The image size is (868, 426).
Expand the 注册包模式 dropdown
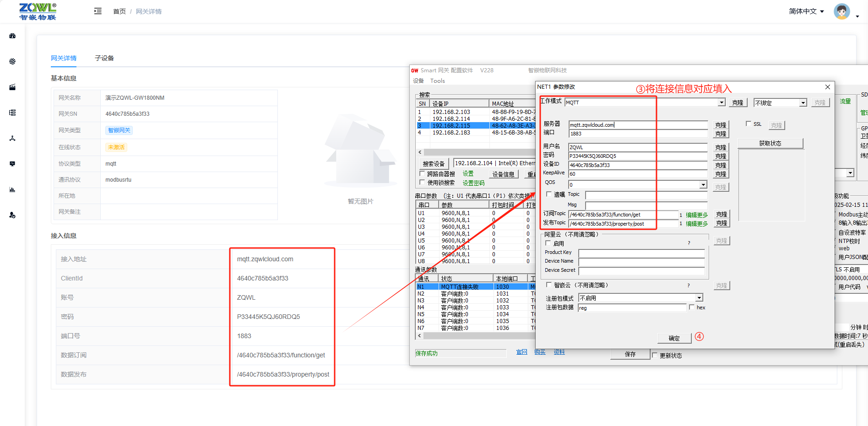[x=699, y=298]
